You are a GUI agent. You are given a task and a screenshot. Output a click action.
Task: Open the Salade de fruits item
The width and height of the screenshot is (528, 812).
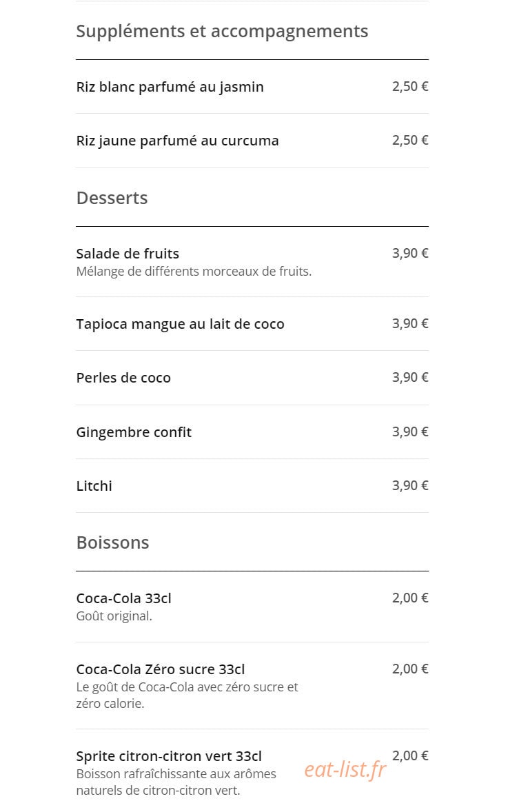pyautogui.click(x=252, y=262)
